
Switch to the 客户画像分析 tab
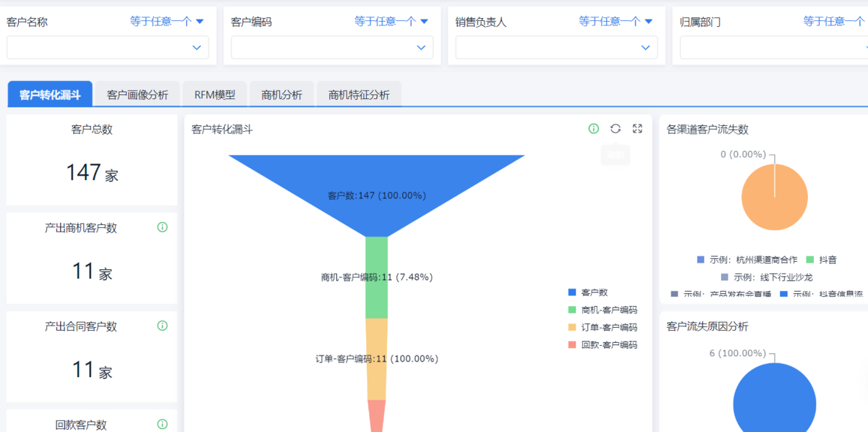(137, 95)
